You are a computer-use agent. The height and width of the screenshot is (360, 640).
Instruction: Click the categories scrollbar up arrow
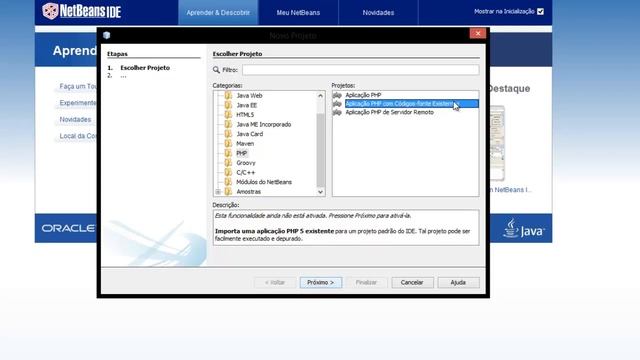click(x=320, y=96)
